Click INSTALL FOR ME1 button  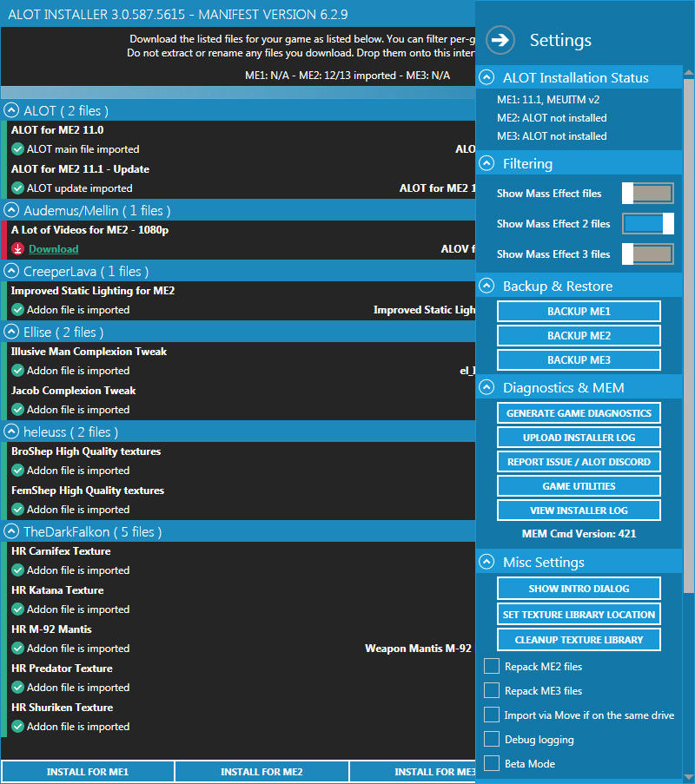click(x=88, y=772)
